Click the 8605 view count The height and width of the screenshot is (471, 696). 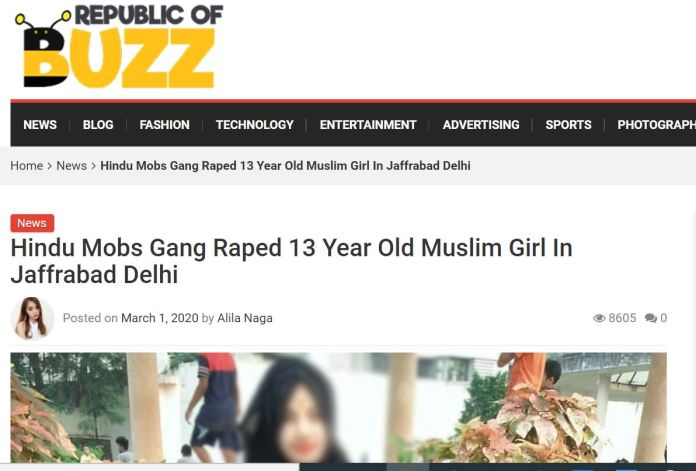(x=622, y=318)
